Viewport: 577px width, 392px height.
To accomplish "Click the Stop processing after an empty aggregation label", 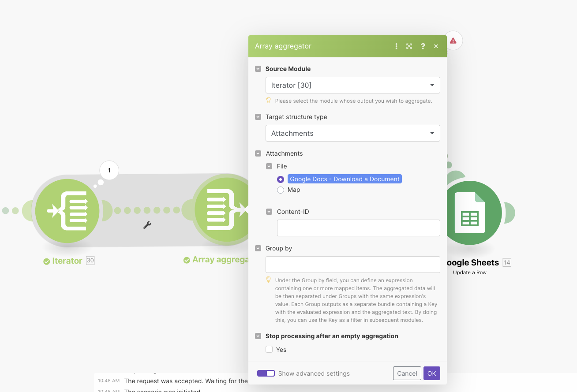I will 332,336.
